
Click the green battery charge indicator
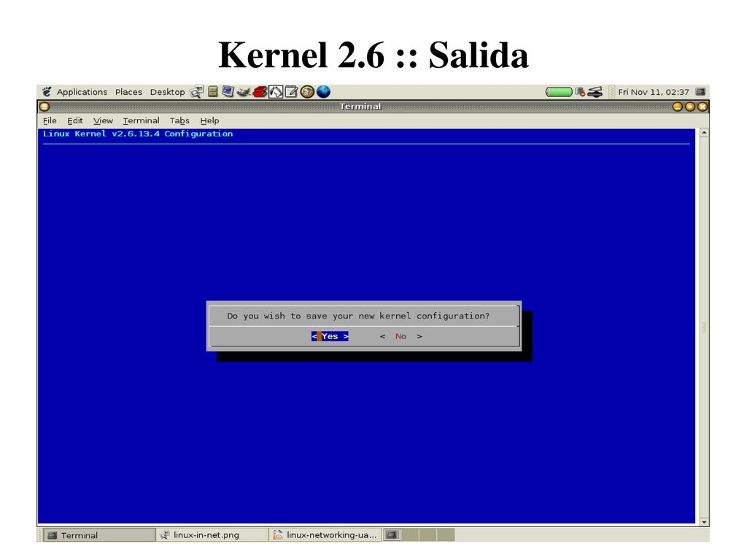(x=558, y=92)
